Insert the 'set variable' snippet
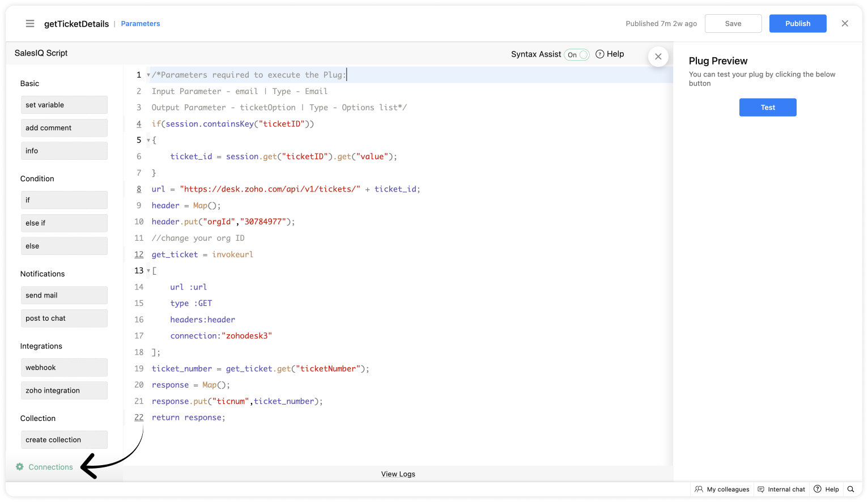 pos(64,105)
